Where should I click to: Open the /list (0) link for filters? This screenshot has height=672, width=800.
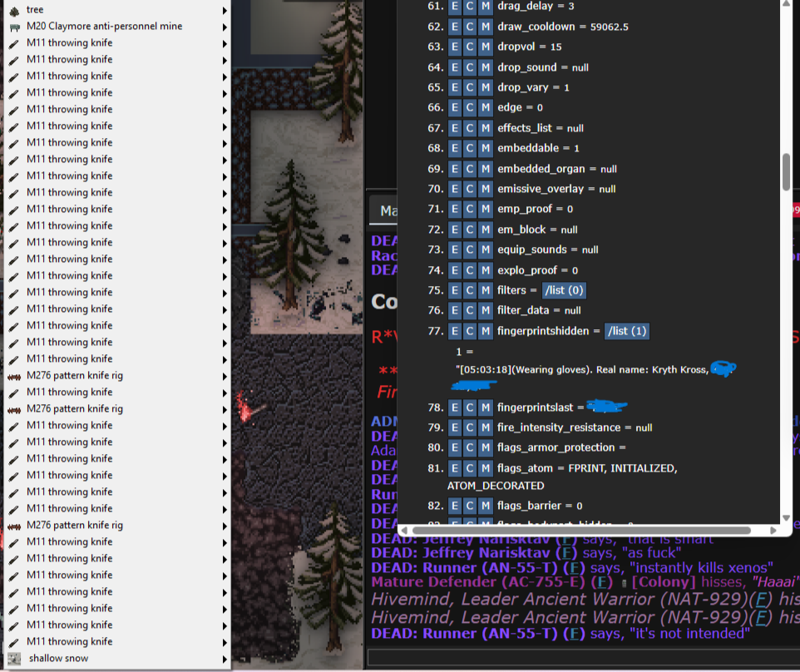click(x=565, y=290)
